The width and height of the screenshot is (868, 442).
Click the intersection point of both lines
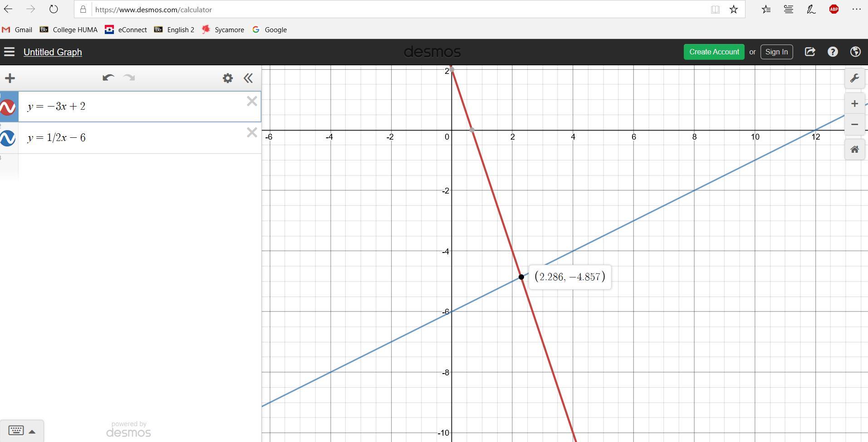521,277
